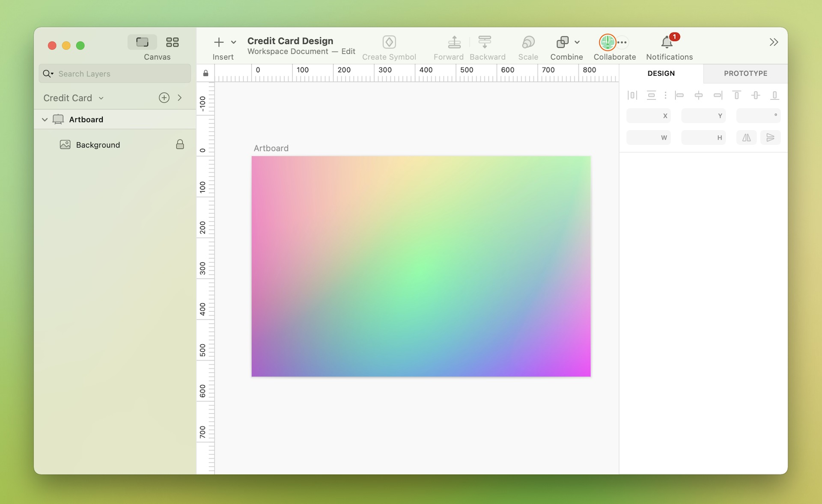
Task: Click the lock icon on Background layer
Action: tap(180, 144)
